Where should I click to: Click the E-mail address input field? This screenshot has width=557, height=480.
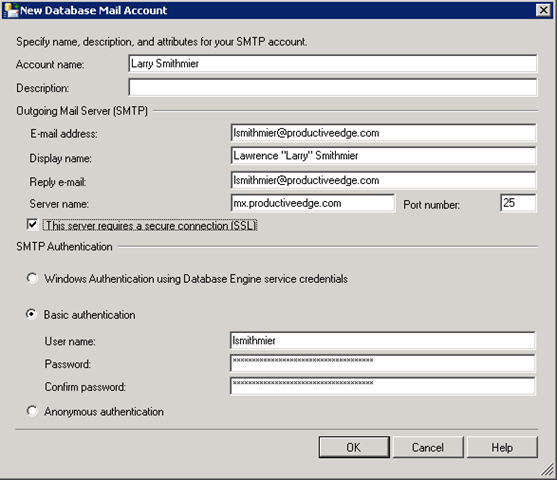coord(383,133)
